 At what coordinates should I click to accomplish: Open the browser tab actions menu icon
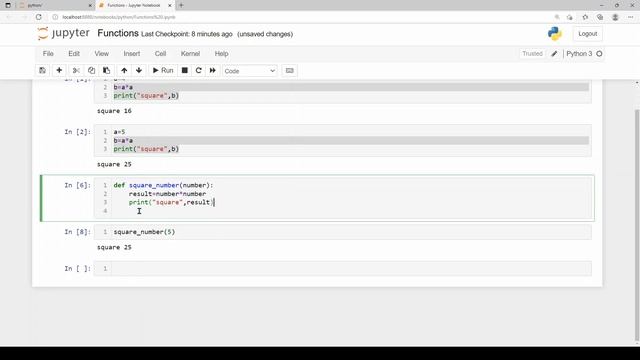[x=8, y=5]
